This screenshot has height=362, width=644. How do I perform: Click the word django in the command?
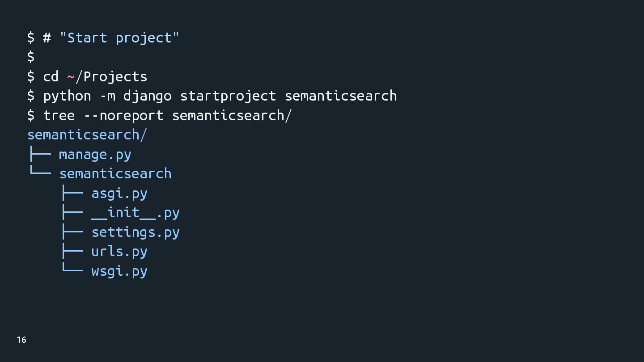[147, 96]
